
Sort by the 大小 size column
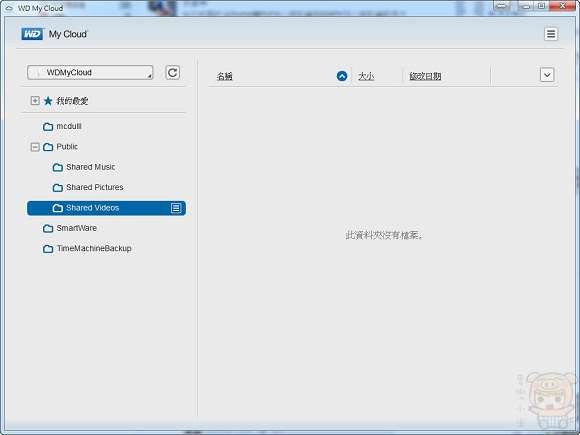(366, 76)
